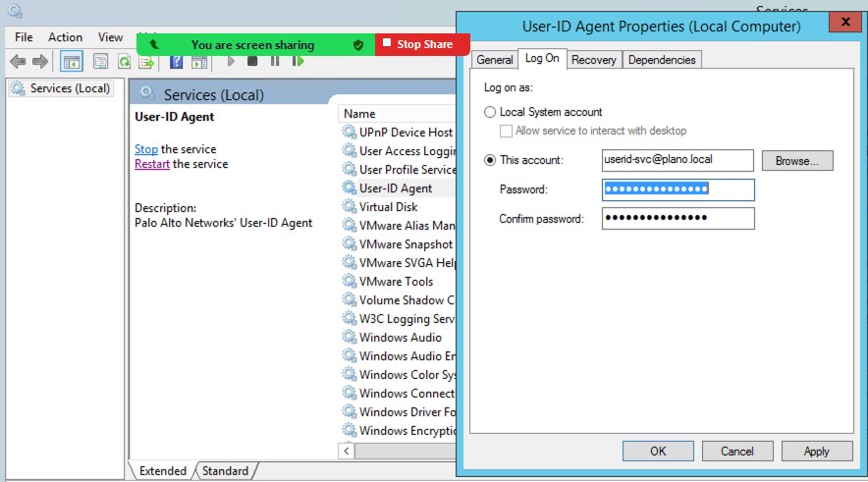Switch to the Extended view tab

tap(162, 471)
